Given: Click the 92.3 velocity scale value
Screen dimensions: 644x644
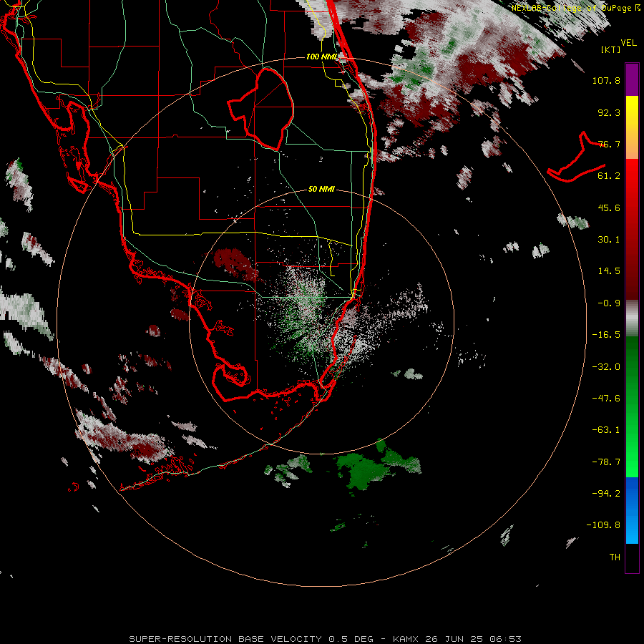Looking at the screenshot, I should 609,112.
